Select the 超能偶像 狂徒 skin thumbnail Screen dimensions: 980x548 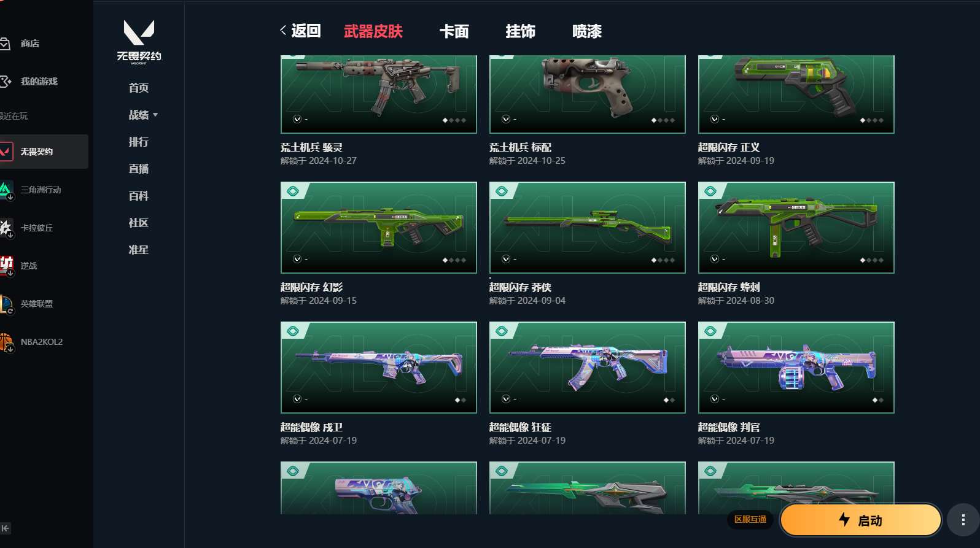pyautogui.click(x=588, y=368)
